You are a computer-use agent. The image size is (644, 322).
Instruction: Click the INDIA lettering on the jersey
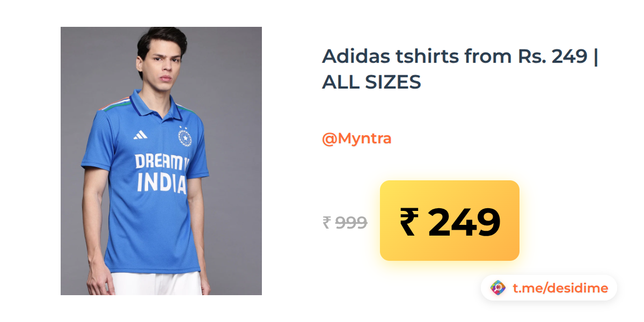click(x=162, y=182)
